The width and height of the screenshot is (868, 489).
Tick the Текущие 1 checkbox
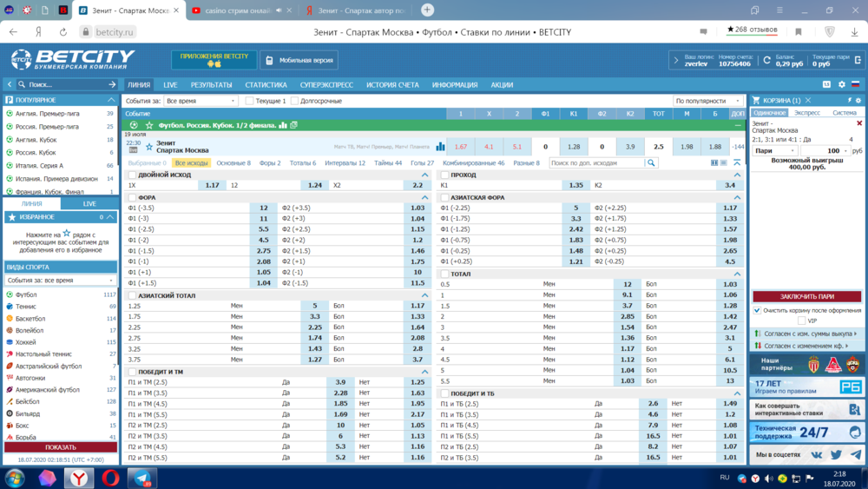coord(250,101)
